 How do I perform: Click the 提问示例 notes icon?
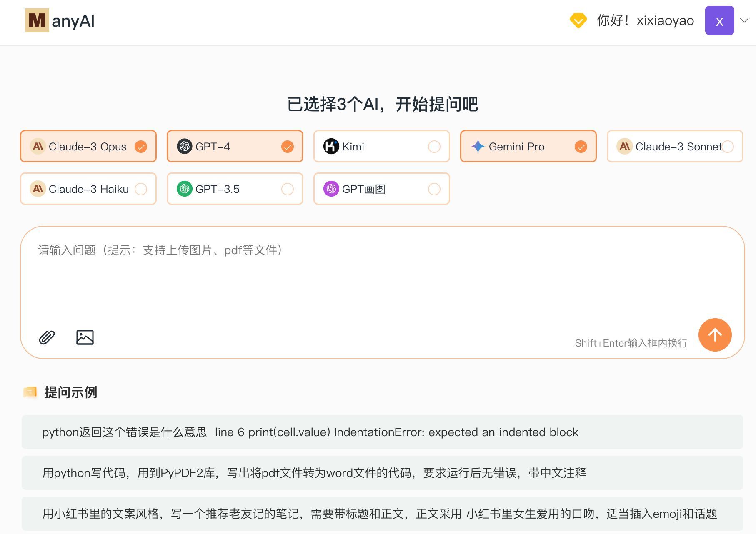tap(30, 392)
